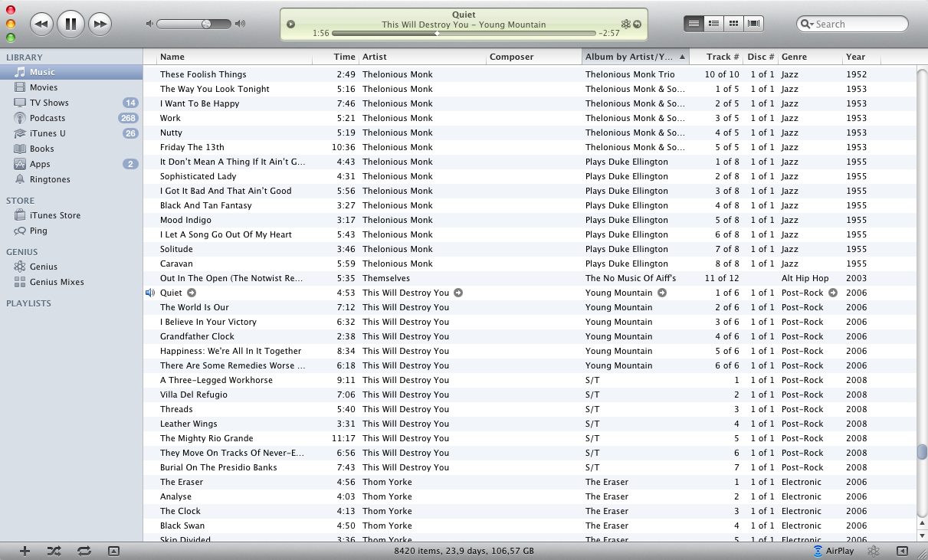Skip forward to the next track

pyautogui.click(x=100, y=25)
